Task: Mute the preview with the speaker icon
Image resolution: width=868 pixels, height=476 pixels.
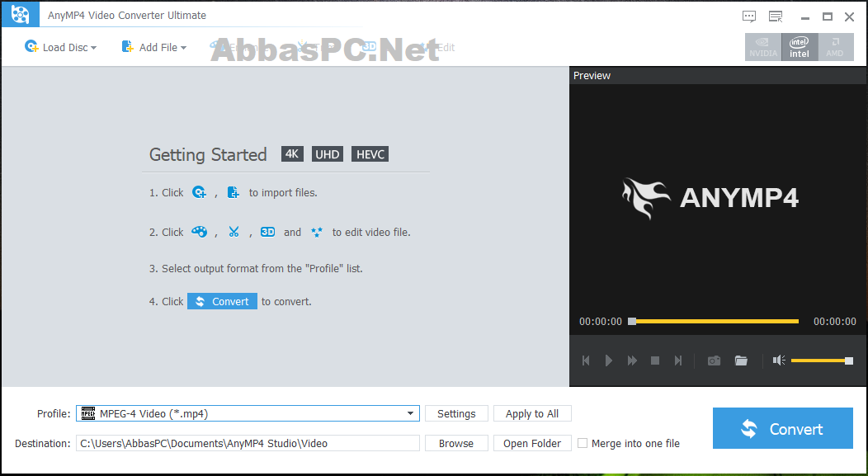Action: click(x=779, y=361)
